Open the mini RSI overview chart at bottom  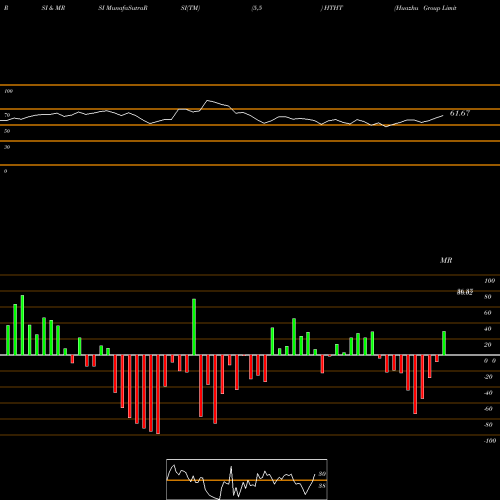tap(247, 479)
